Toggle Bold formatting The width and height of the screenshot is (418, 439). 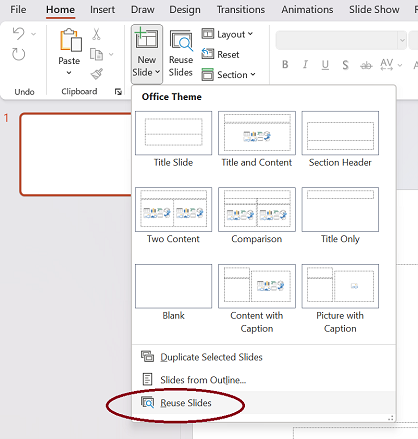coord(285,64)
